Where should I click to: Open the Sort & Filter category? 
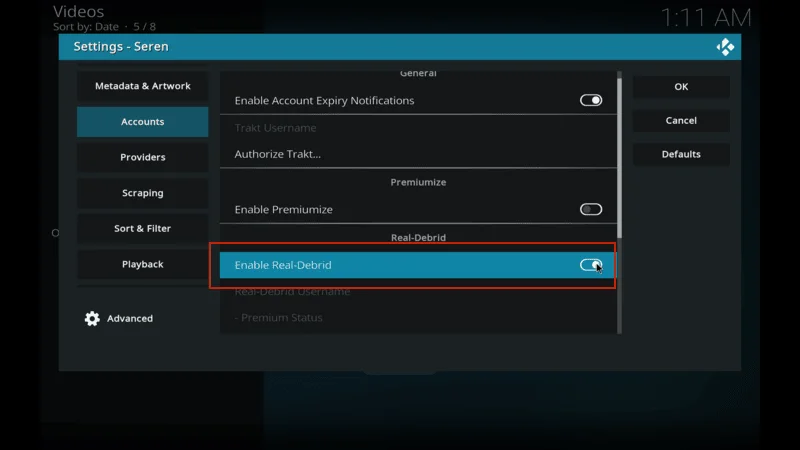point(142,228)
